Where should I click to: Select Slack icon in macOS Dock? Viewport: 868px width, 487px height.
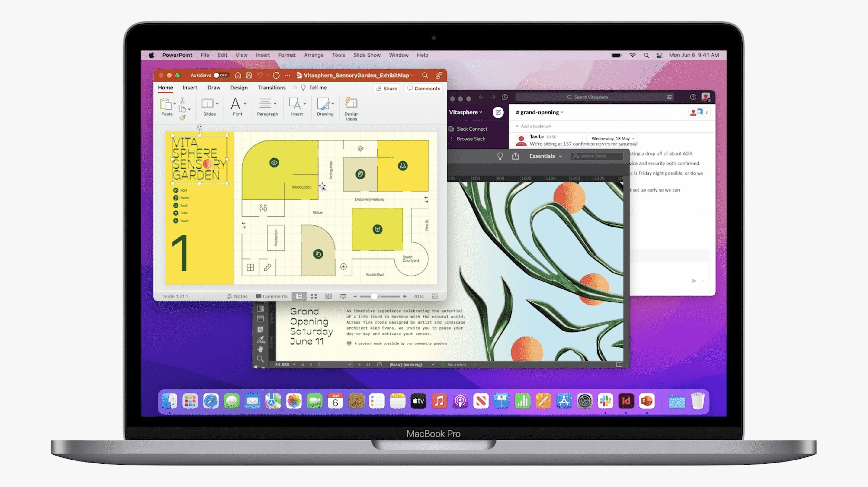(x=606, y=401)
